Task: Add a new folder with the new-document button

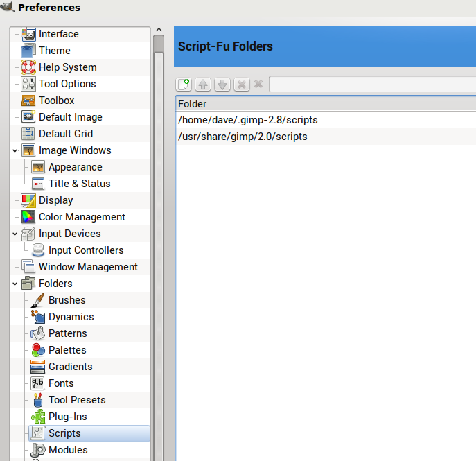Action: [184, 84]
